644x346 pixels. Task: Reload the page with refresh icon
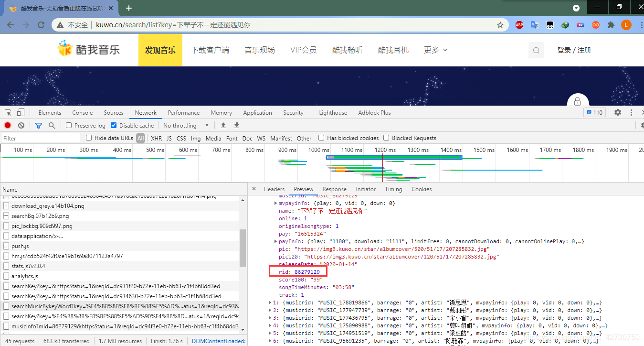[41, 25]
